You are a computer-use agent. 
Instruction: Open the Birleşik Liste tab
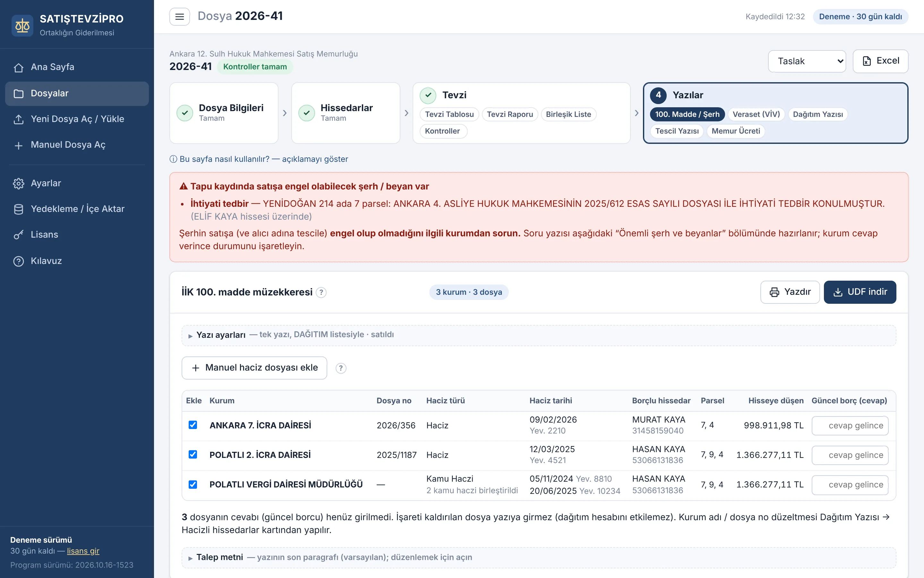click(568, 114)
